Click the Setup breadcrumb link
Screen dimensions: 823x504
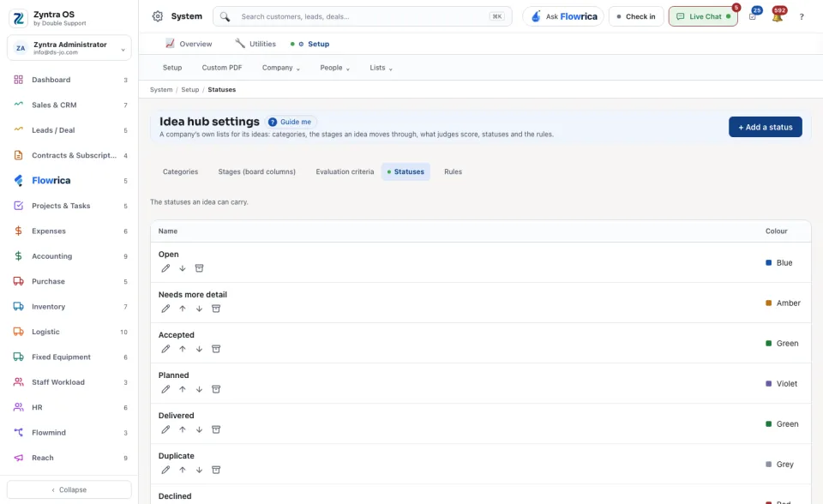coord(190,90)
